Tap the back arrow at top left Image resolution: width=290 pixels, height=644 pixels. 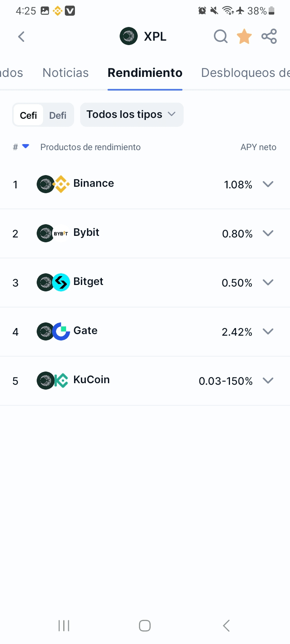pos(21,37)
